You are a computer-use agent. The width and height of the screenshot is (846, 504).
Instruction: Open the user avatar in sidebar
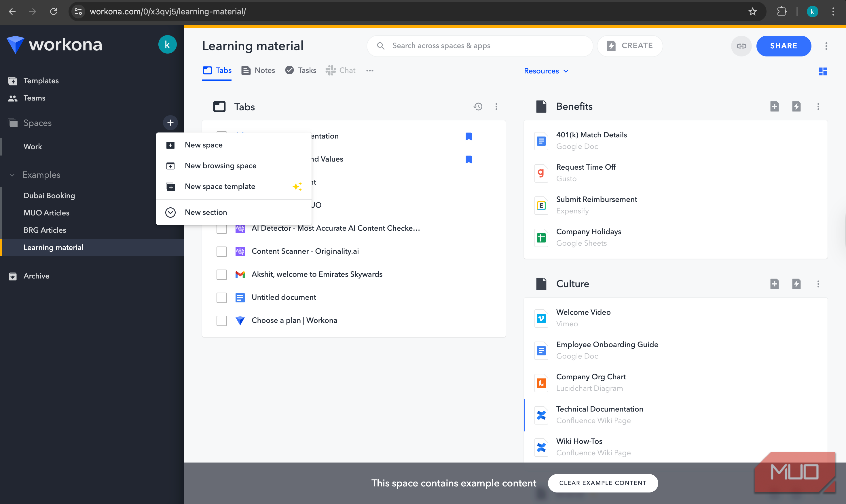point(167,44)
